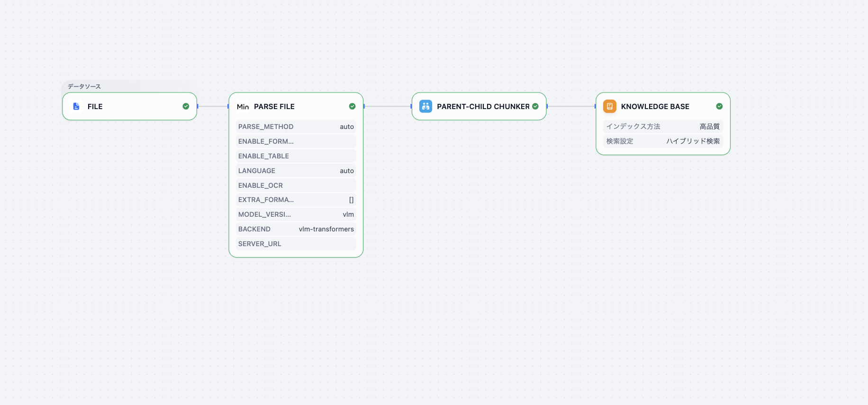Click the SERVER_URL parameter row
Viewport: 868px width, 405px height.
coord(296,244)
